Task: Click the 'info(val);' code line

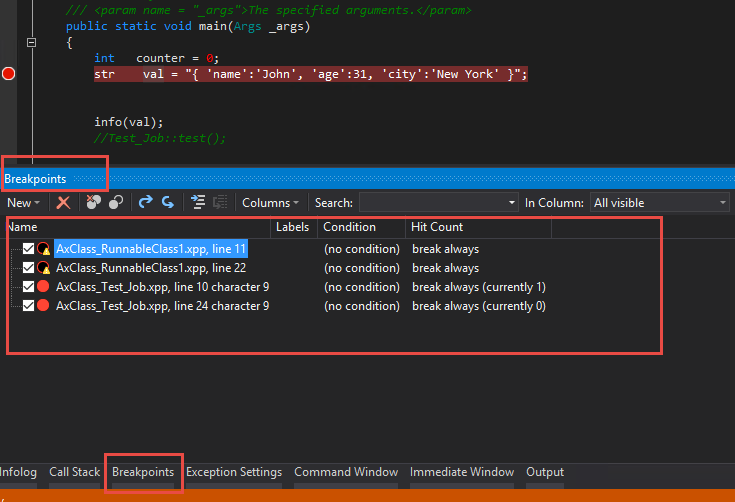Action: pyautogui.click(x=128, y=122)
